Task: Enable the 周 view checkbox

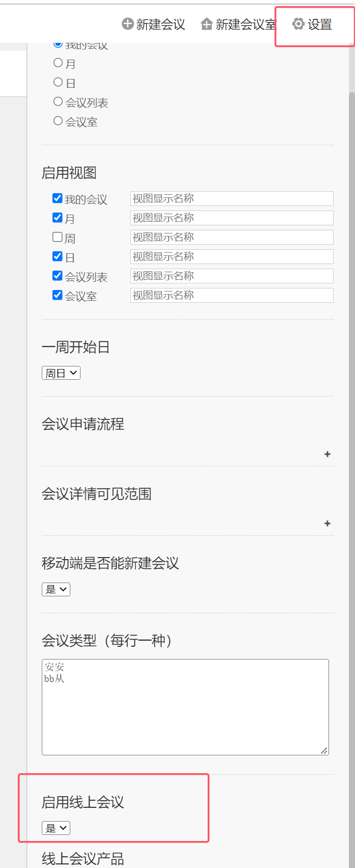Action: 58,237
